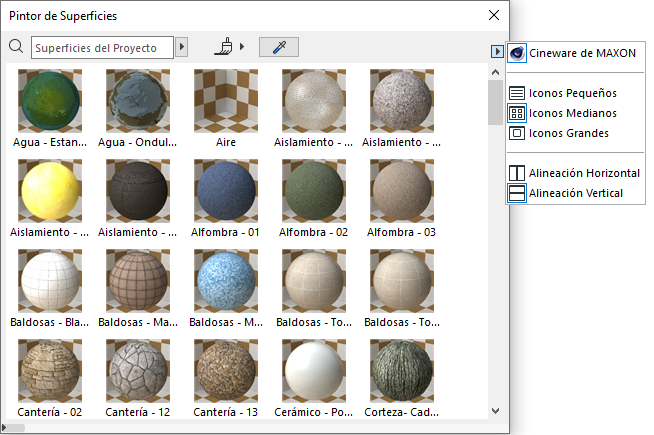Choose the white Aislamiento surface before the speckled one
Viewport: 654px width, 435px height.
coord(314,101)
